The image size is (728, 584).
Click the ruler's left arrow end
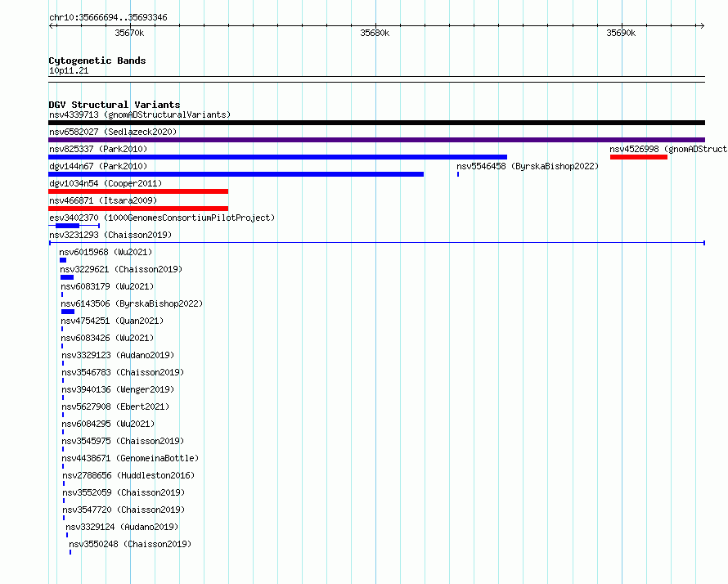51,26
